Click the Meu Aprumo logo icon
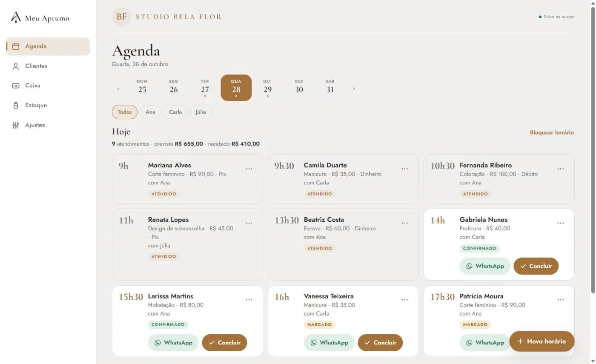 pyautogui.click(x=16, y=17)
